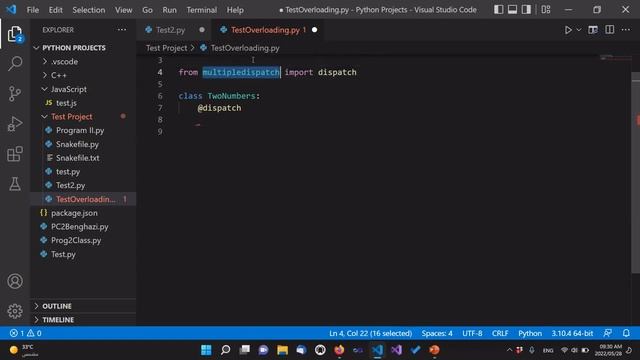Open Snakefile.py file

tap(83, 144)
